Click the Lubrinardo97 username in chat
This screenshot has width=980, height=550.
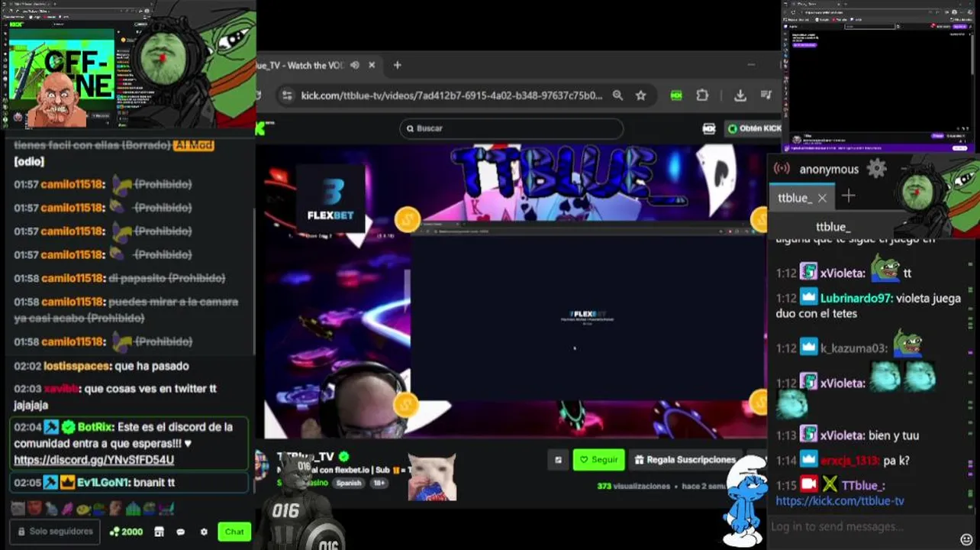(x=856, y=299)
